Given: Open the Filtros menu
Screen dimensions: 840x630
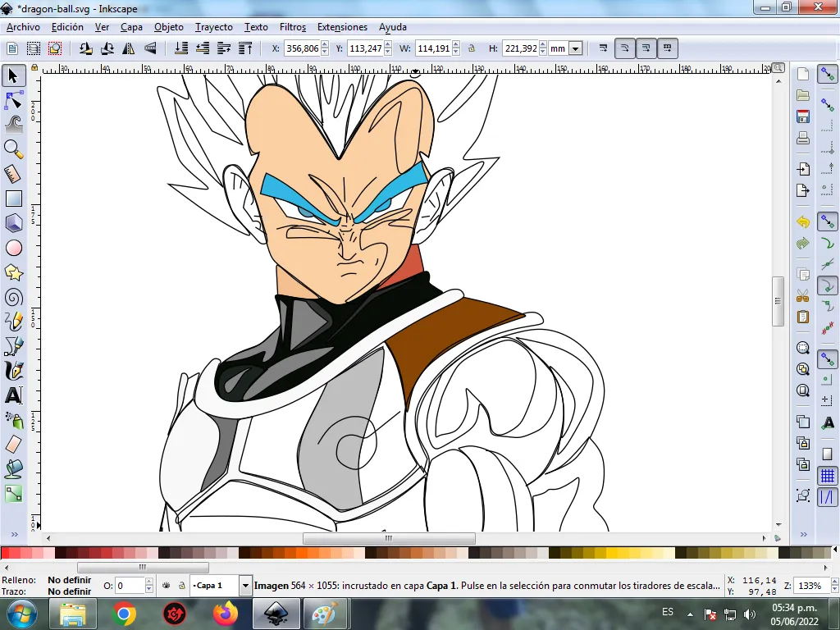Looking at the screenshot, I should point(293,27).
